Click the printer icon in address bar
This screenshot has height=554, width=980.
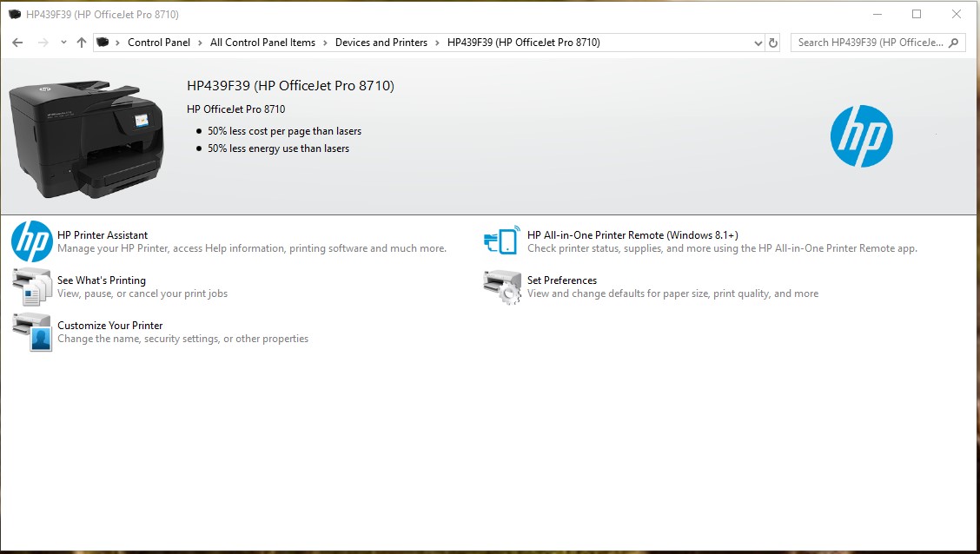coord(103,43)
